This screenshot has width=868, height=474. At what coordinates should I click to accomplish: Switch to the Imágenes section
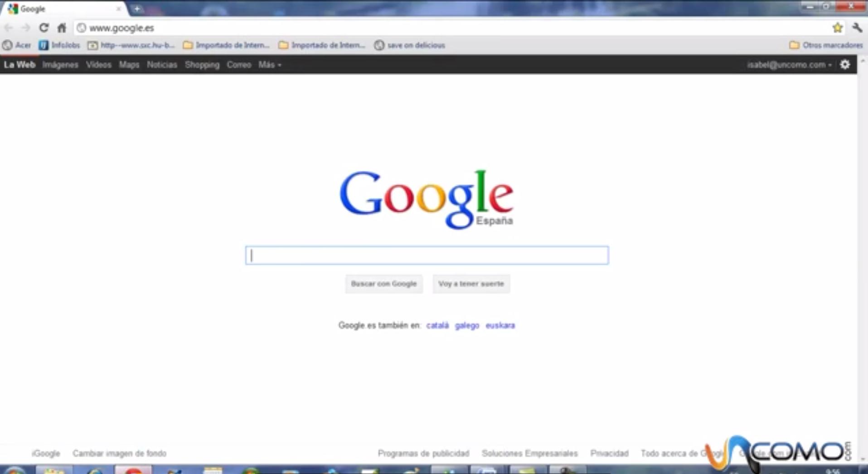[60, 65]
